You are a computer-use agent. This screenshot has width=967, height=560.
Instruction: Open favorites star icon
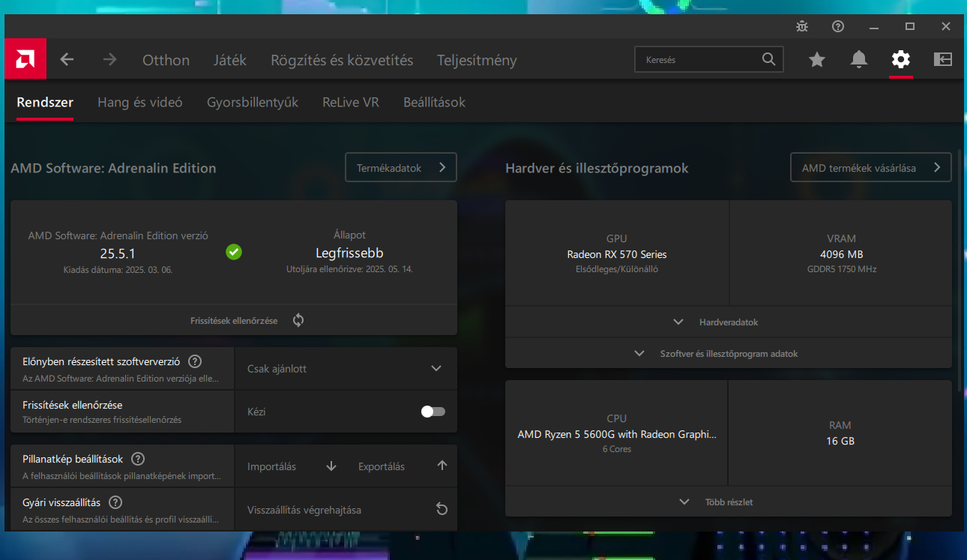[x=817, y=59]
